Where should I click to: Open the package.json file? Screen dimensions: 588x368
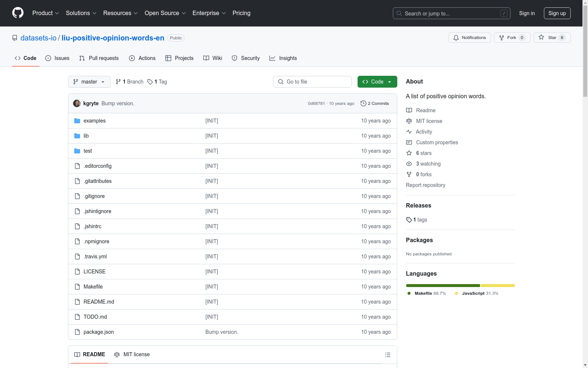click(98, 332)
